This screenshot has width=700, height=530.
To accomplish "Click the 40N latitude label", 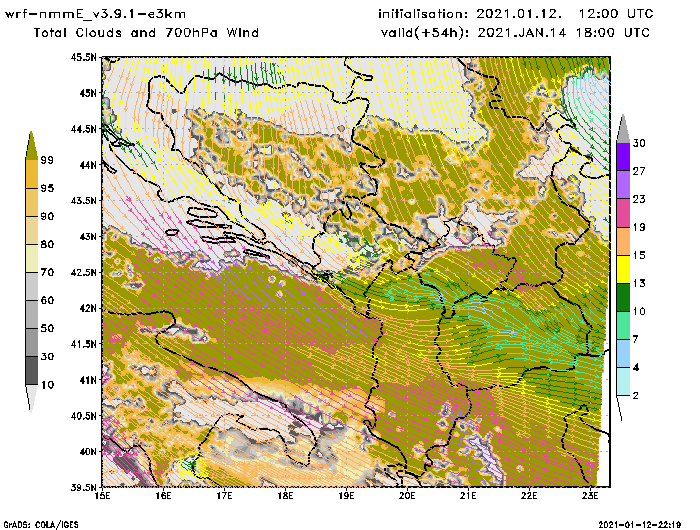I will coord(88,451).
